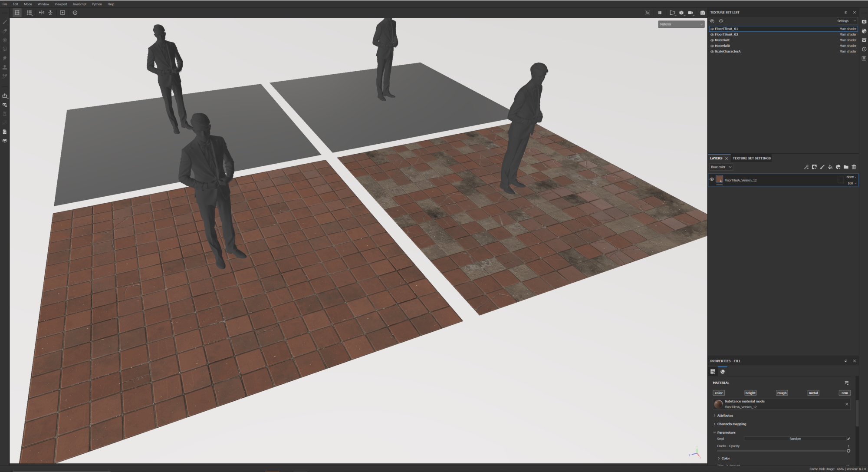This screenshot has height=472, width=868.
Task: Click the Cracks - Opacity slider handle
Action: click(848, 451)
